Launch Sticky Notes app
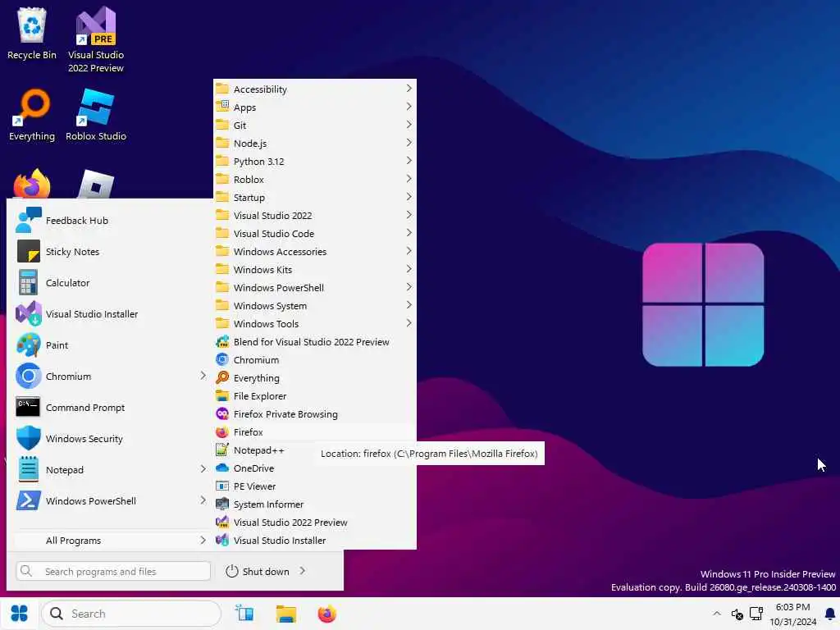Viewport: 840px width, 630px height. [x=110, y=251]
